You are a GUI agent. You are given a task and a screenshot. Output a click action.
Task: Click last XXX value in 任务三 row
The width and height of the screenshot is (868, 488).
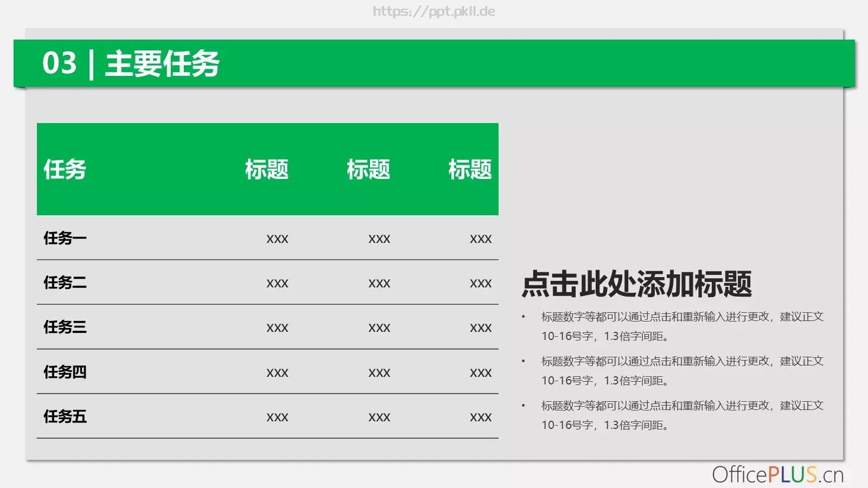[481, 328]
